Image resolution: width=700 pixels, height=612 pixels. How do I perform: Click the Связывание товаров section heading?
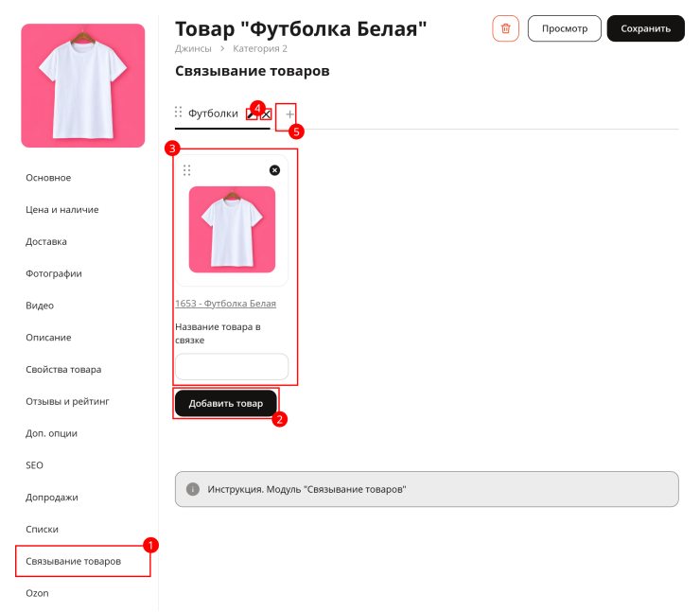(253, 71)
